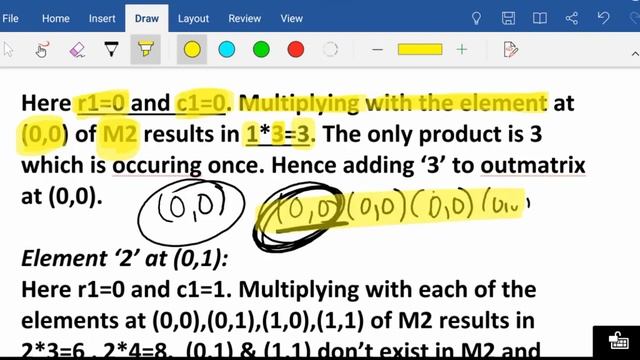640x360 pixels.
Task: Open the reading view book icon
Action: [x=540, y=18]
